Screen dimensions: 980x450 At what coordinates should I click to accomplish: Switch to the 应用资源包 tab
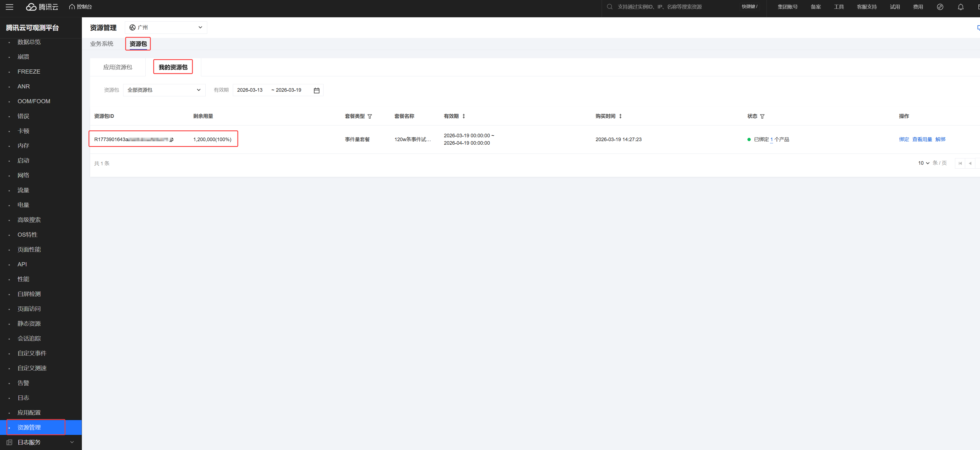click(x=118, y=67)
